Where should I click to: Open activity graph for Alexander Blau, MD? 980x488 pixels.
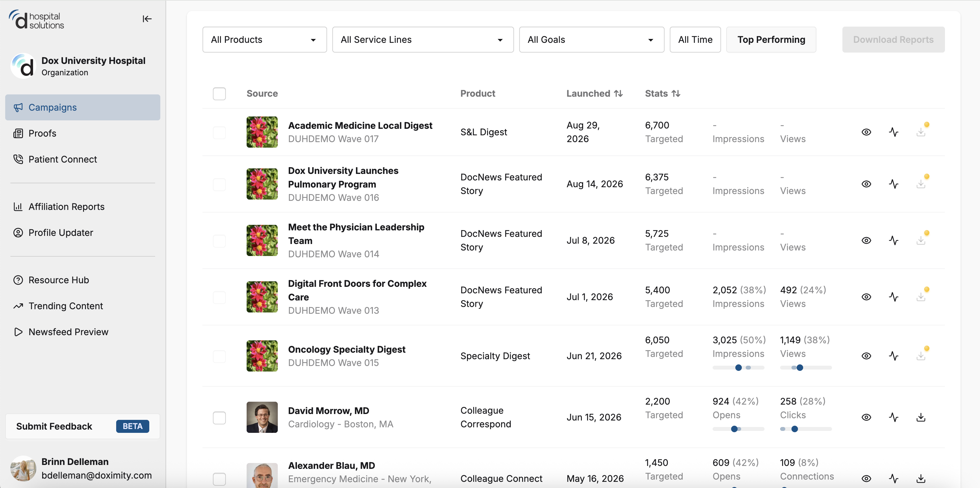894,479
